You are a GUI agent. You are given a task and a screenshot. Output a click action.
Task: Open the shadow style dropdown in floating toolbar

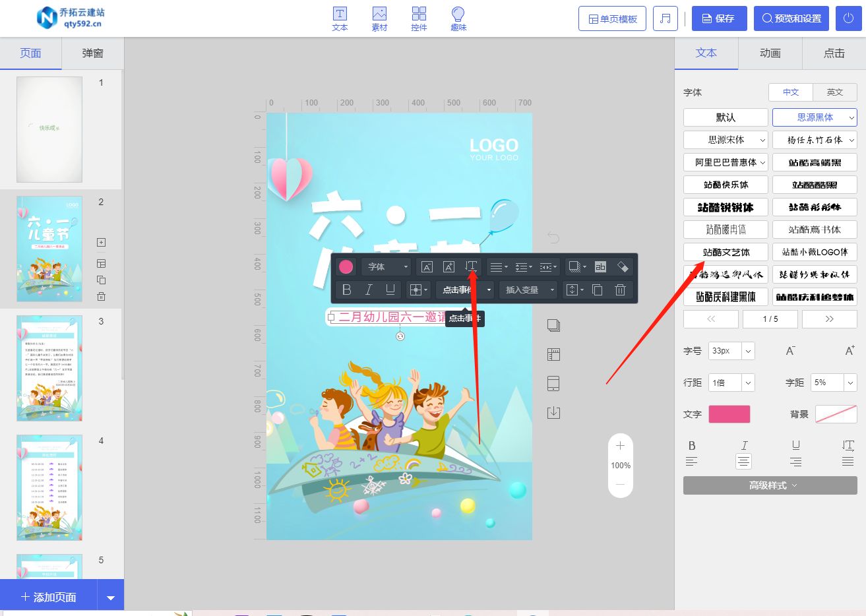click(577, 266)
